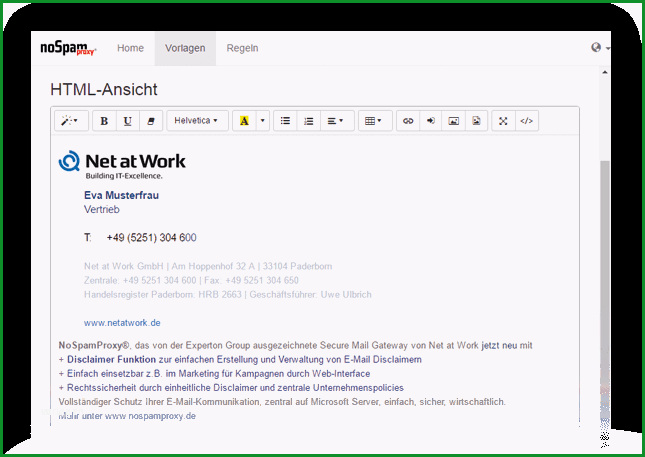The height and width of the screenshot is (457, 645).
Task: Open the paragraph alignment dropdown
Action: pyautogui.click(x=337, y=121)
